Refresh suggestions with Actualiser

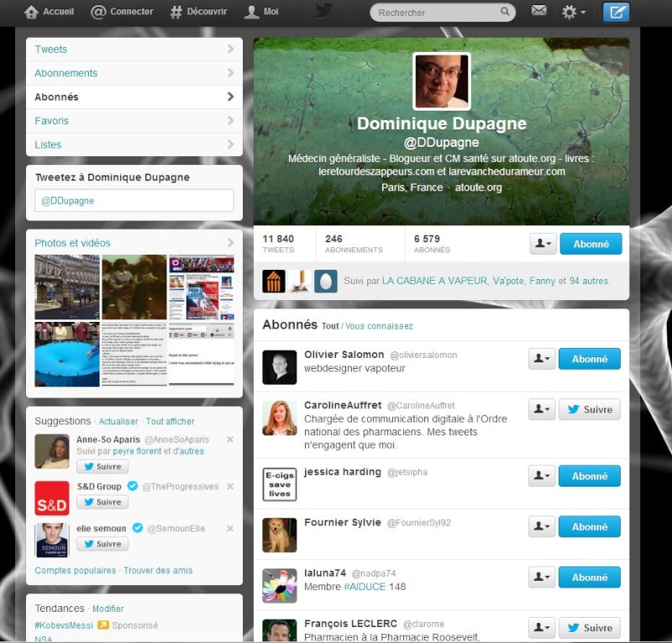pyautogui.click(x=118, y=422)
